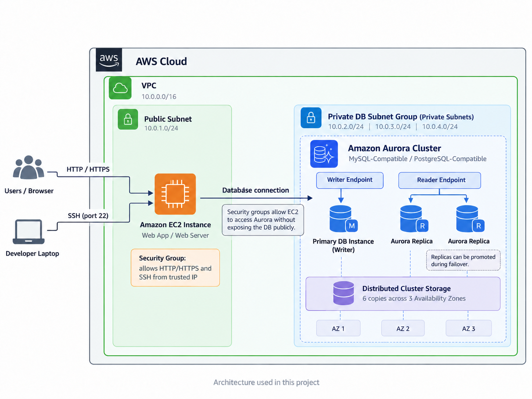Click the 'Public Subnet' heading
The height and width of the screenshot is (399, 532).
click(168, 119)
